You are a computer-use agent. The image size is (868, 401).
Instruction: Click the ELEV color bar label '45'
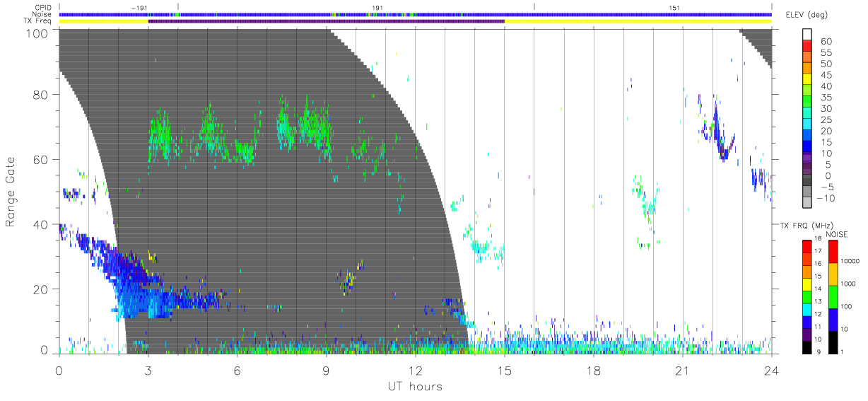coord(826,75)
